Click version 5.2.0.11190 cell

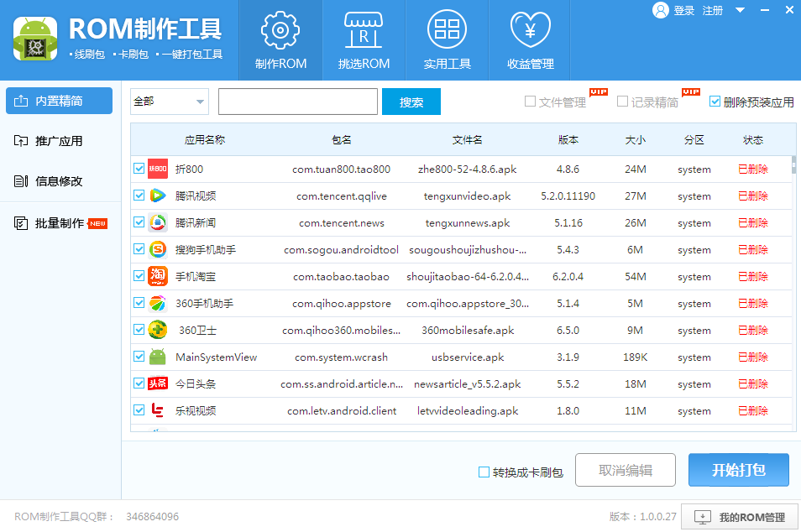pyautogui.click(x=568, y=196)
